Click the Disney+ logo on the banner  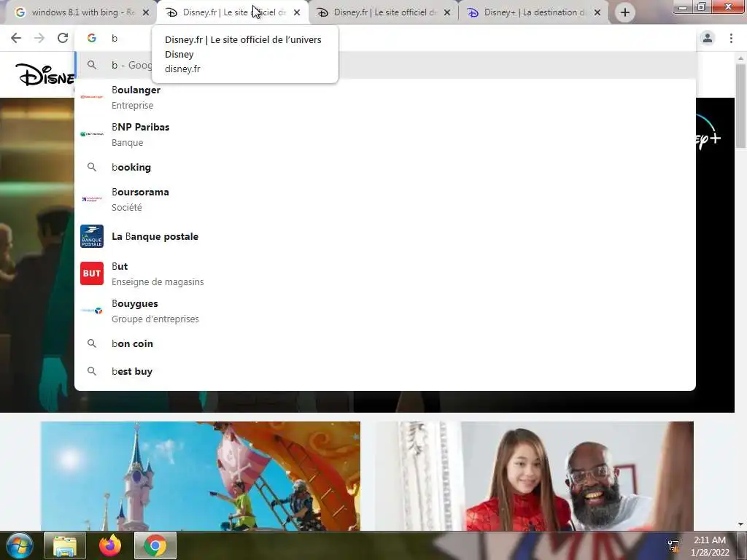tap(708, 133)
